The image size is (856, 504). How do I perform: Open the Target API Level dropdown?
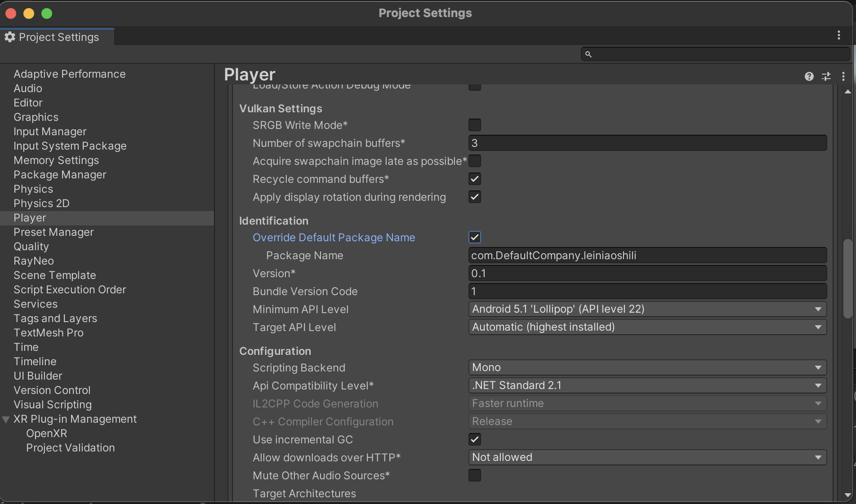(x=647, y=327)
